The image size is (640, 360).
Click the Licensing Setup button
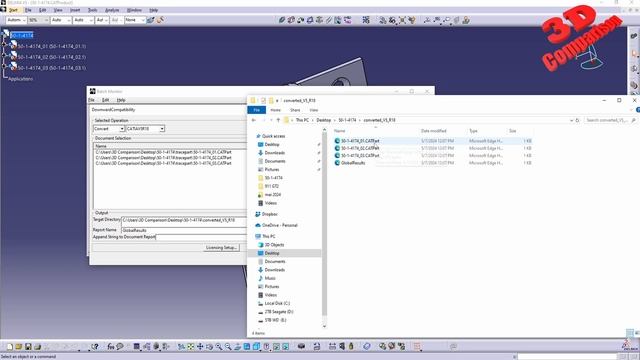pyautogui.click(x=221, y=247)
